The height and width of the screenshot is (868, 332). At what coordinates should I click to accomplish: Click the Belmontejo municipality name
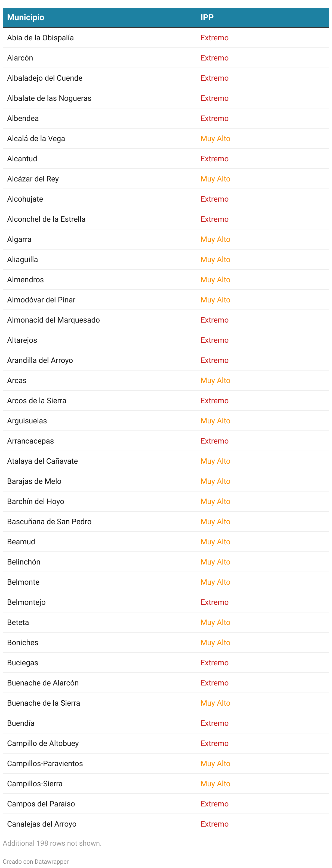26,602
